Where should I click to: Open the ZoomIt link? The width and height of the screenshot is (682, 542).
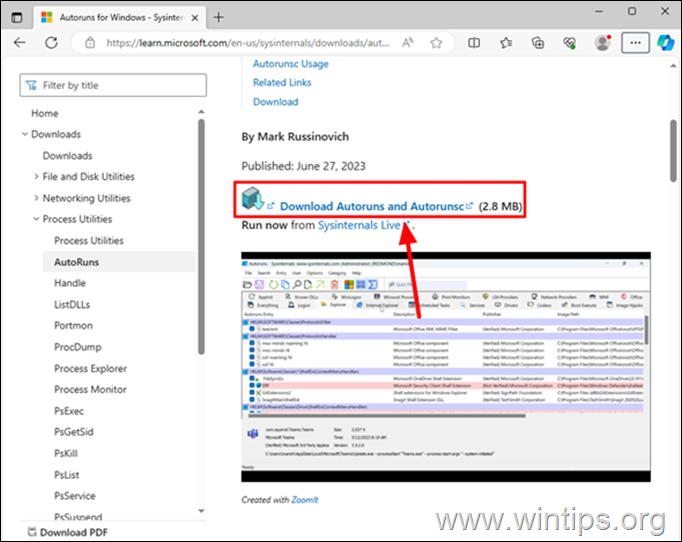[x=304, y=500]
